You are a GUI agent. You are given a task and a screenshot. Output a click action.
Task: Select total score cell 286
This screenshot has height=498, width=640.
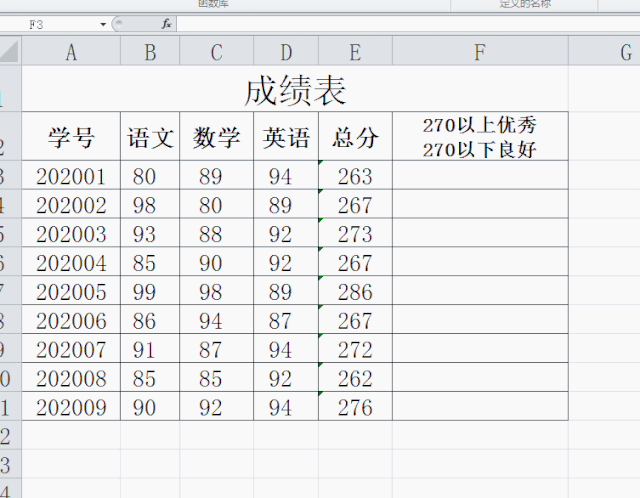356,291
